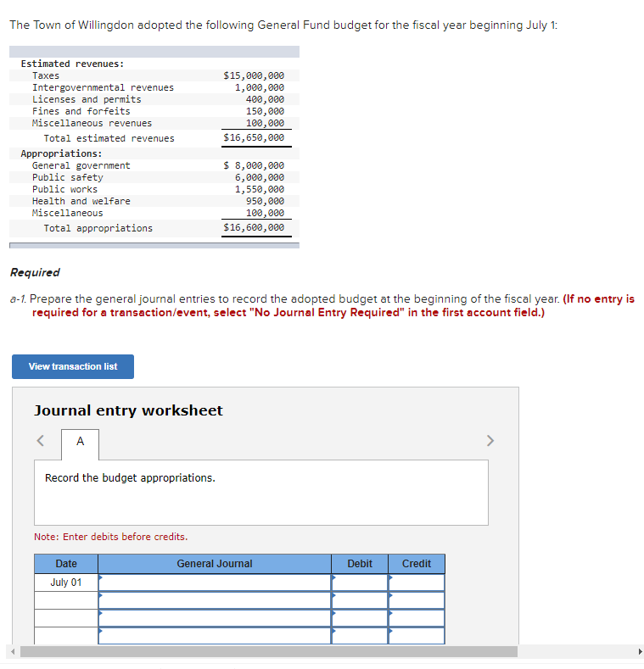This screenshot has width=644, height=669.
Task: Click the Estimated revenues: heading
Action: pyautogui.click(x=72, y=64)
